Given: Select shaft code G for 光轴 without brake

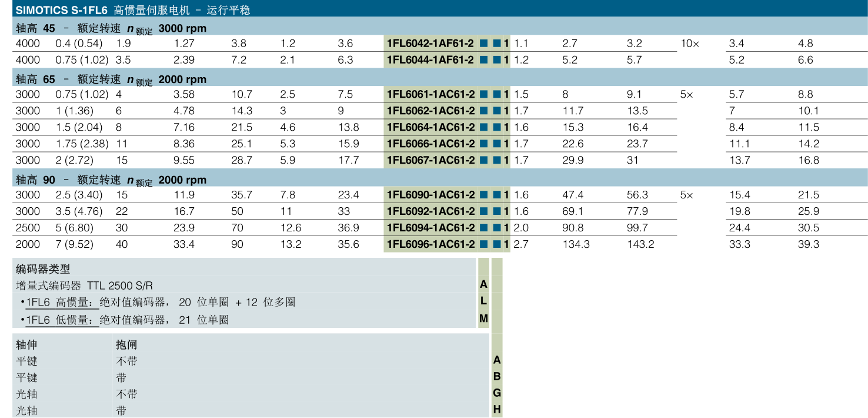Looking at the screenshot, I should [x=497, y=393].
